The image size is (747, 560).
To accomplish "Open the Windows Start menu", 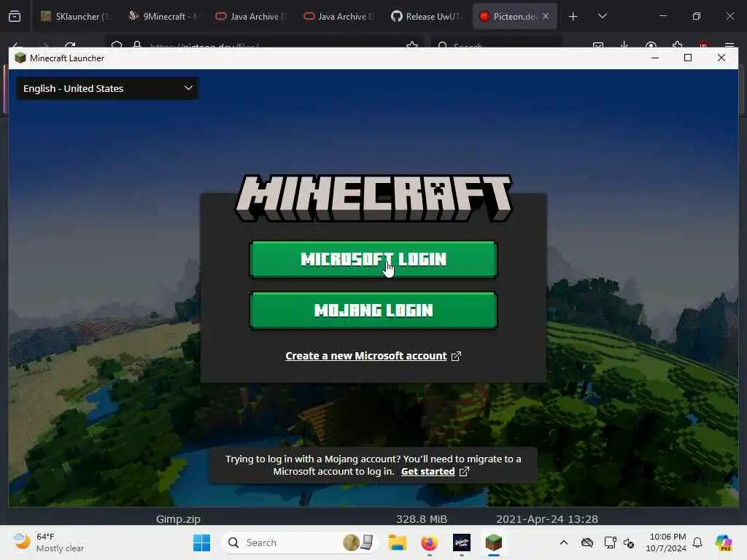I will click(x=201, y=542).
